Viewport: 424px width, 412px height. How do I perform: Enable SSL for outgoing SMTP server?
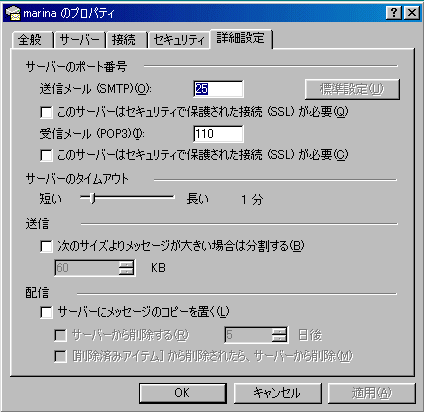[x=46, y=112]
